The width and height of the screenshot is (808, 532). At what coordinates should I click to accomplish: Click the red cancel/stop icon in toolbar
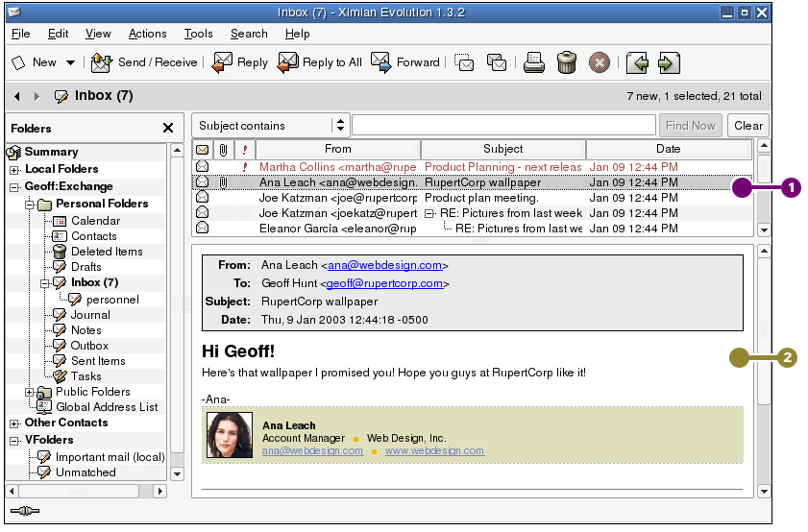tap(599, 63)
